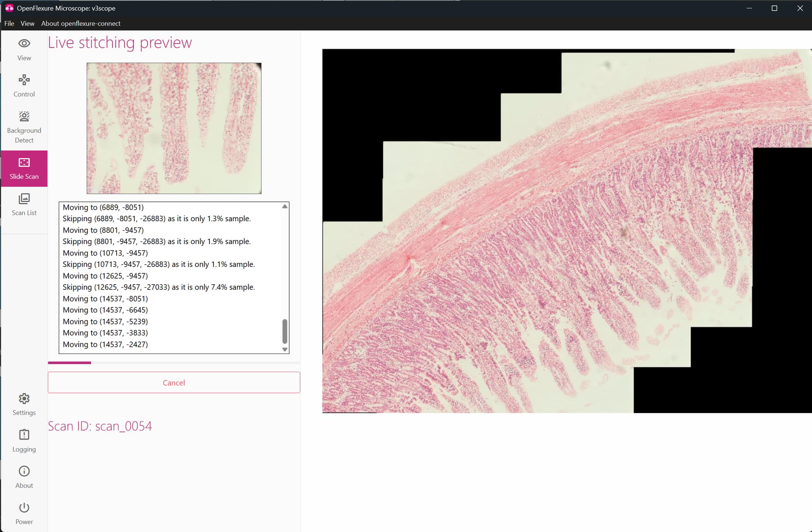Open About openflexure-connect menu
The width and height of the screenshot is (812, 532).
pyautogui.click(x=80, y=23)
